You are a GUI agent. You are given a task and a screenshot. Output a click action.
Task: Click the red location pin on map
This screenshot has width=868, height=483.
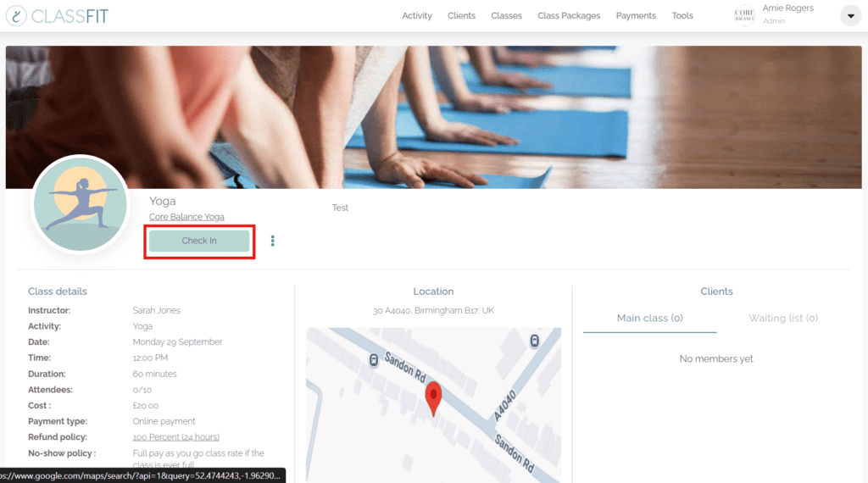click(433, 397)
